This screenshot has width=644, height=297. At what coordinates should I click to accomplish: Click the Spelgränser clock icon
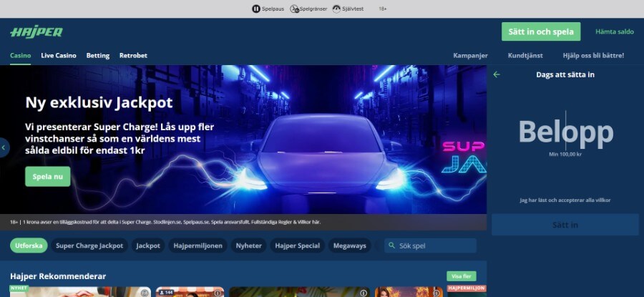point(294,9)
